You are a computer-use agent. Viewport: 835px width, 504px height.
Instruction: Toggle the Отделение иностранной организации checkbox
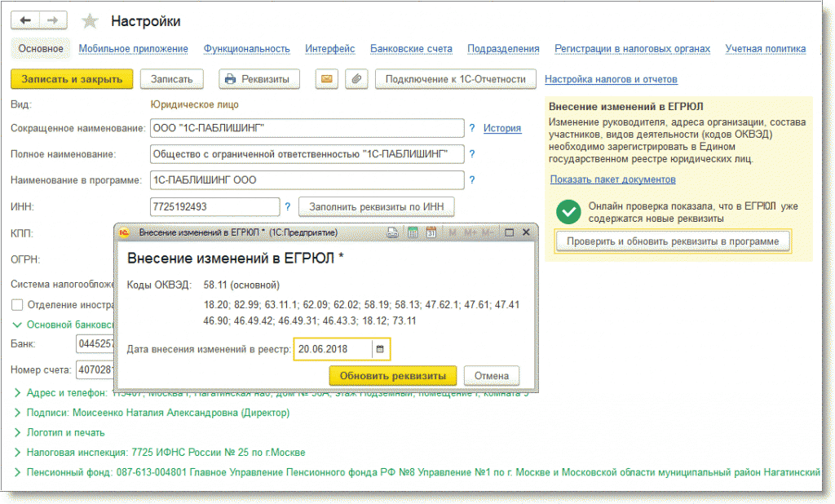(17, 305)
